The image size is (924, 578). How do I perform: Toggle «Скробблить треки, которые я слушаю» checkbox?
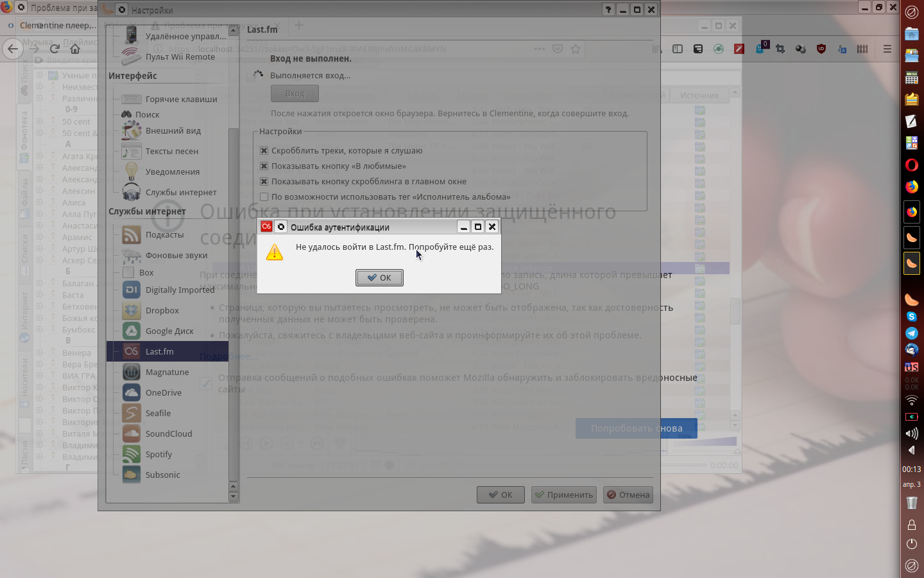pyautogui.click(x=264, y=150)
